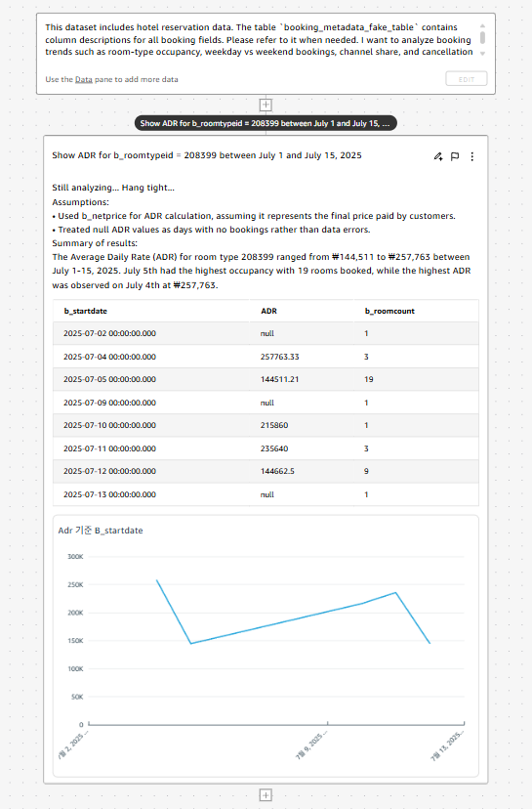Click the ADR value 144662.5
Image resolution: width=532 pixels, height=809 pixels.
click(x=277, y=471)
